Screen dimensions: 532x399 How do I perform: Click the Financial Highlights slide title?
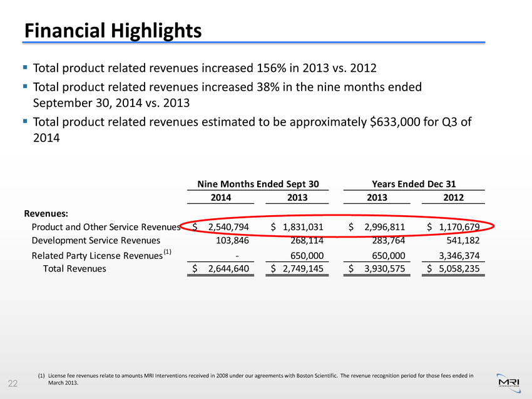(113, 29)
